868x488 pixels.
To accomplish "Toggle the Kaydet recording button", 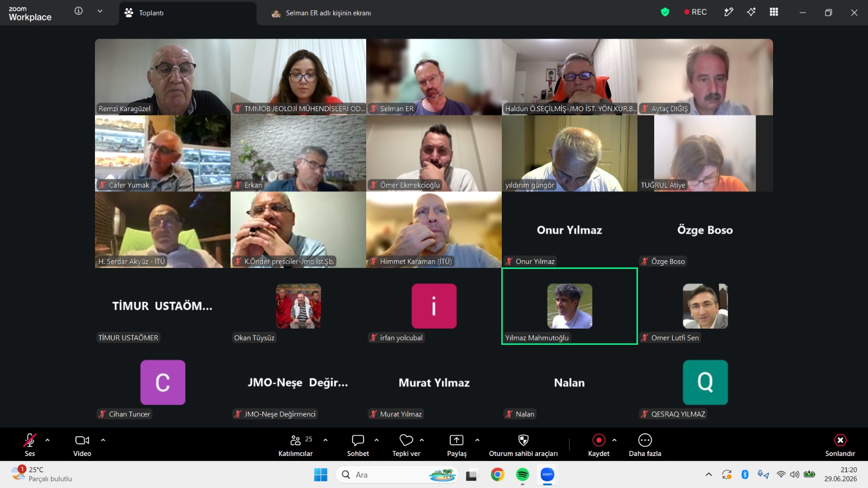I will [599, 445].
